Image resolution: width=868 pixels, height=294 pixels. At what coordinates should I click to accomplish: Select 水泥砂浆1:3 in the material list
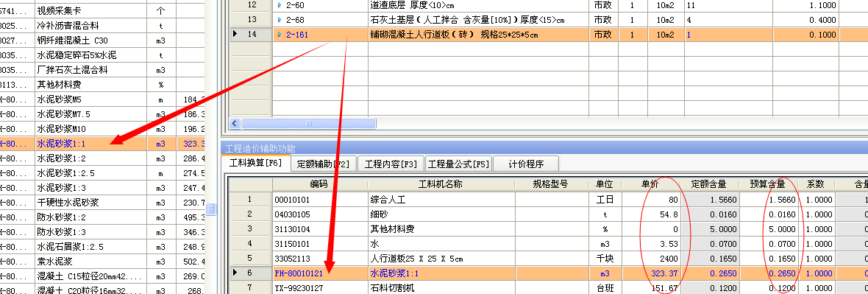click(x=61, y=188)
